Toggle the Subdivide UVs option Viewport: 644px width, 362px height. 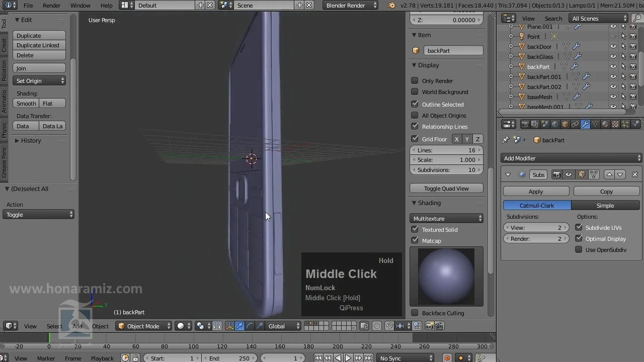click(x=579, y=227)
